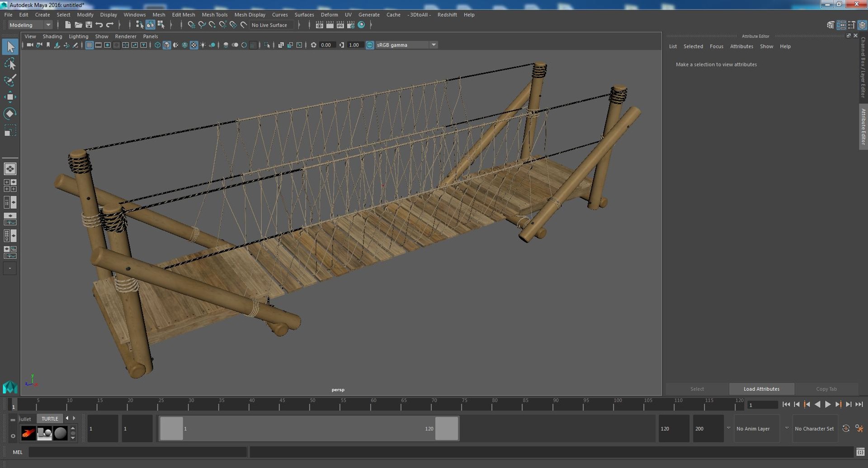Viewport: 868px width, 468px height.
Task: Activate the Select tool arrow
Action: click(10, 47)
